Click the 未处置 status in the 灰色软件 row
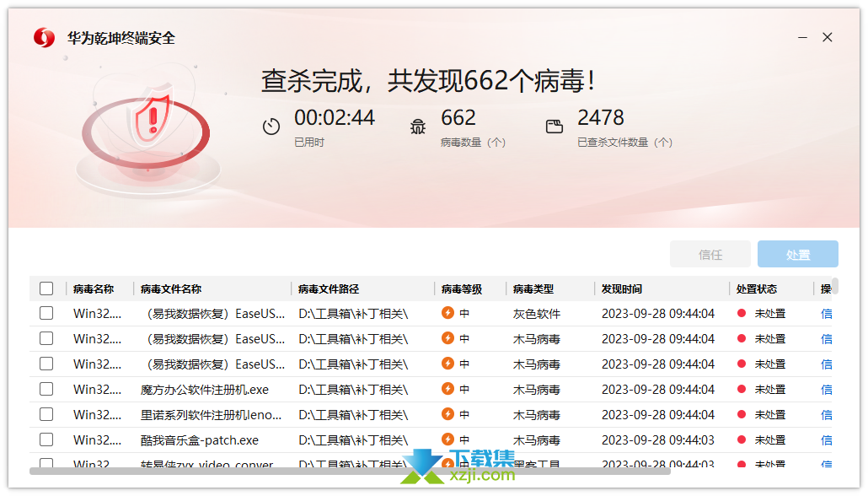Image resolution: width=868 pixels, height=496 pixels. [770, 314]
